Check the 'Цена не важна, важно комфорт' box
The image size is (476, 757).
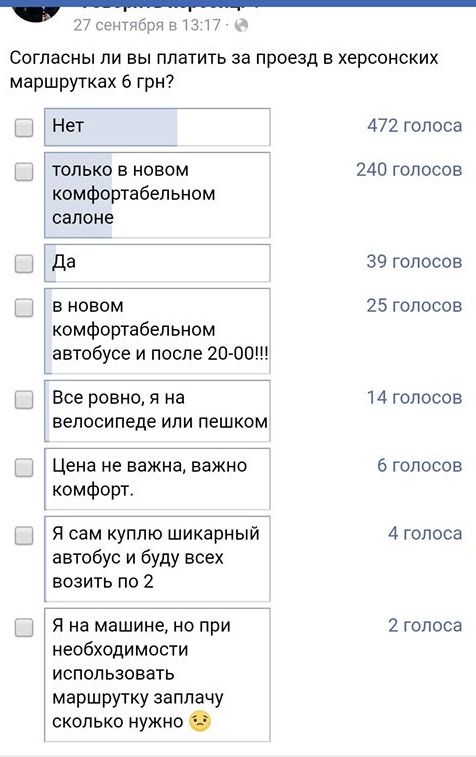[x=24, y=467]
